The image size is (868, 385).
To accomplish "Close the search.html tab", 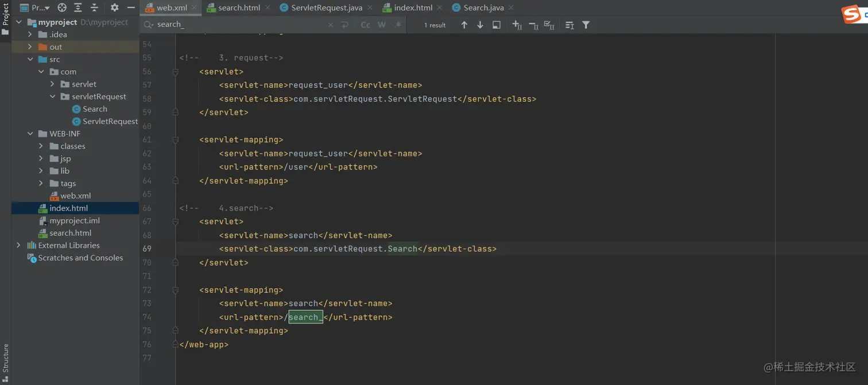I will tap(268, 7).
